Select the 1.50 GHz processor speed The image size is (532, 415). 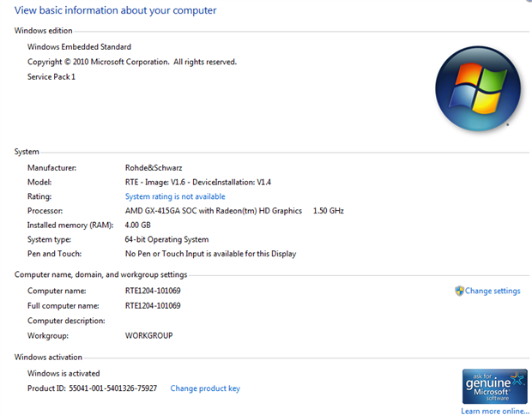(x=328, y=211)
